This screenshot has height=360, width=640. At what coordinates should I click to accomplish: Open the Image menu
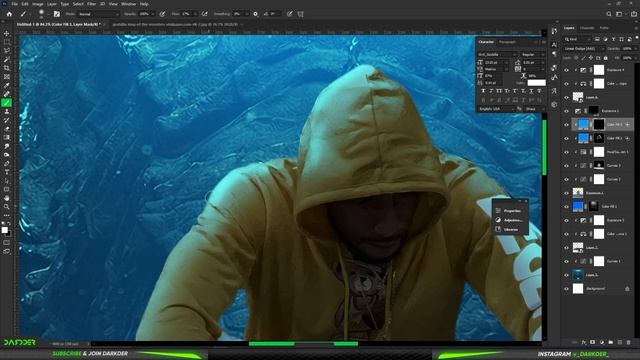(38, 4)
